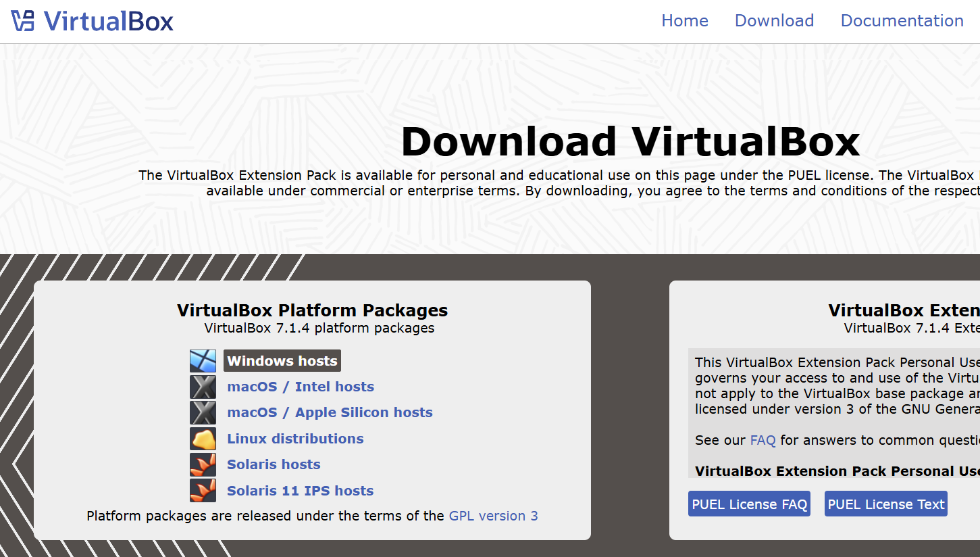This screenshot has width=980, height=557.
Task: Click the PUEL license scrollable text box
Action: [x=834, y=413]
